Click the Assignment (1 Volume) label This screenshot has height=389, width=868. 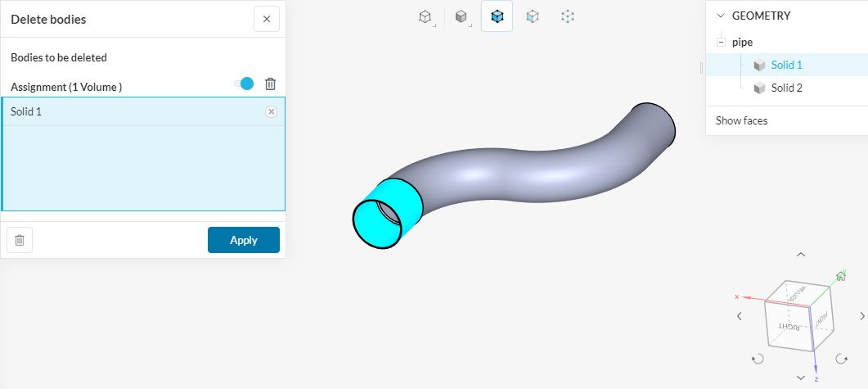click(66, 87)
